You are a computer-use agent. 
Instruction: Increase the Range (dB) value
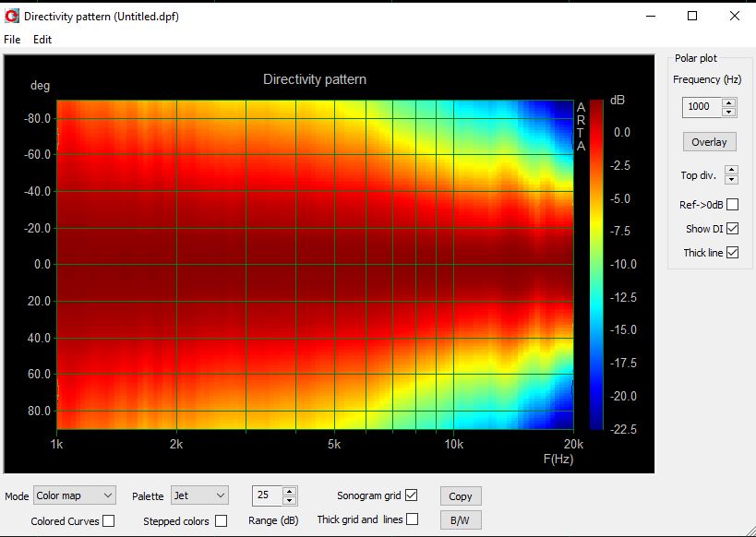[x=290, y=491]
